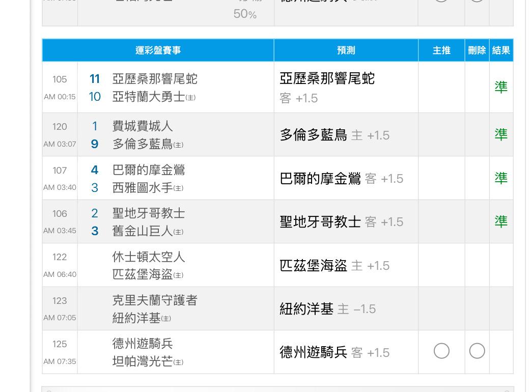This screenshot has width=532, height=392.
Task: Open 西雅圖水手 team link
Action: point(143,188)
